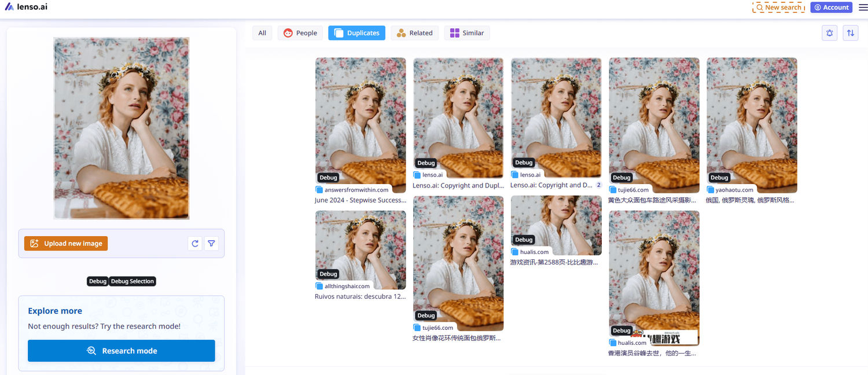This screenshot has height=375, width=868.
Task: Select the red face icon on People tab
Action: point(287,33)
